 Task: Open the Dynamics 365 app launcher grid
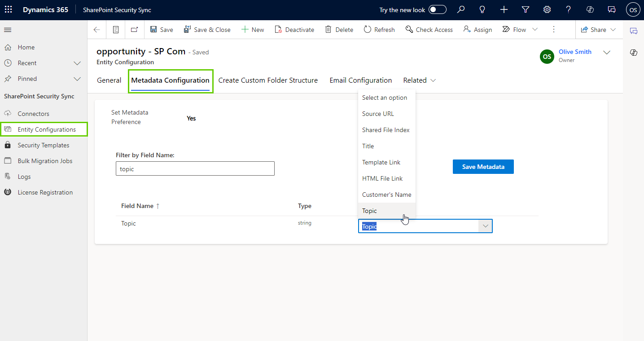pyautogui.click(x=9, y=10)
